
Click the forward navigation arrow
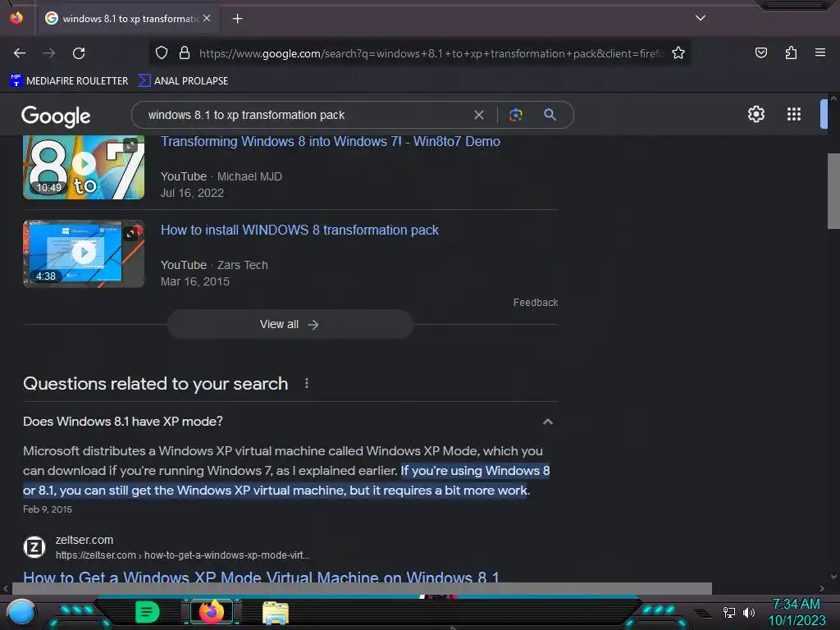click(49, 53)
